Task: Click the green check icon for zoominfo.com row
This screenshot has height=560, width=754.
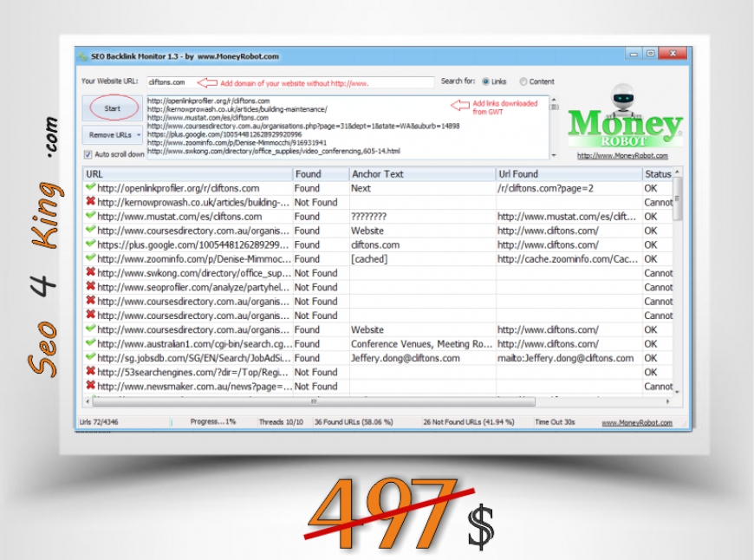Action: point(90,257)
